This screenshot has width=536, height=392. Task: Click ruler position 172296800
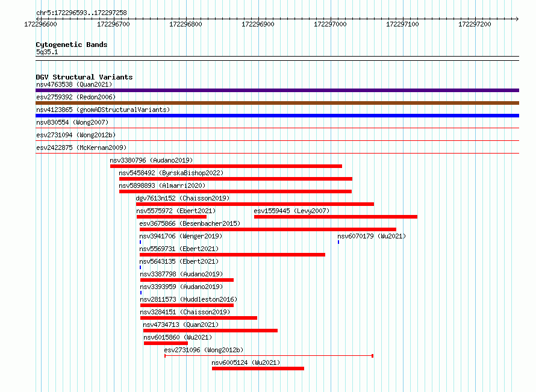185,24
